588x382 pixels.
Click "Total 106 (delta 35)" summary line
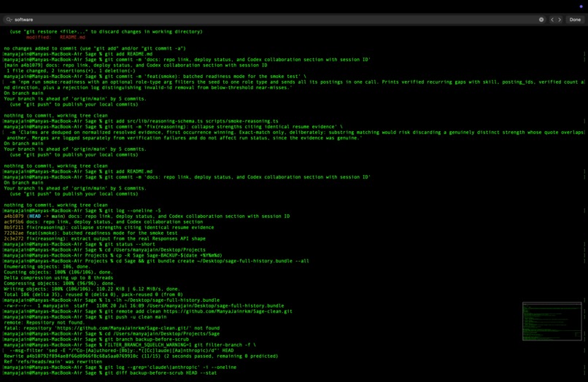point(93,295)
